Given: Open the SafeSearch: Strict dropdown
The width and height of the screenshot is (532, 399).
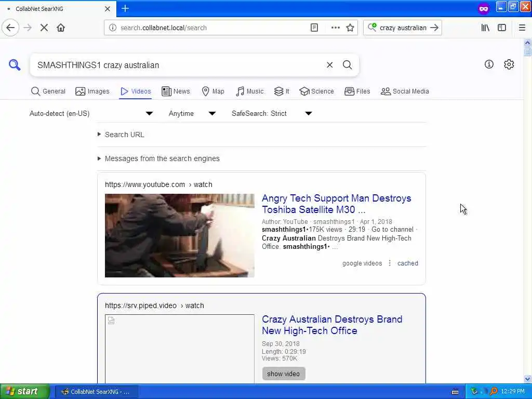Looking at the screenshot, I should point(272,113).
